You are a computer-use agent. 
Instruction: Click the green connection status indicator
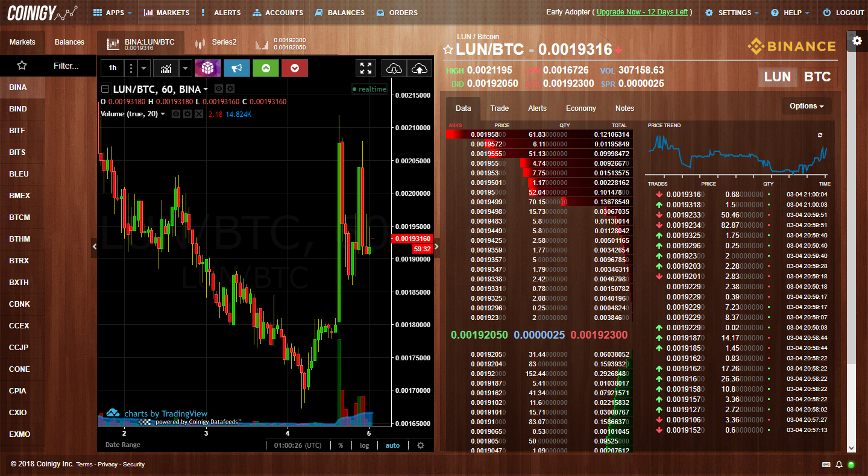point(851,465)
